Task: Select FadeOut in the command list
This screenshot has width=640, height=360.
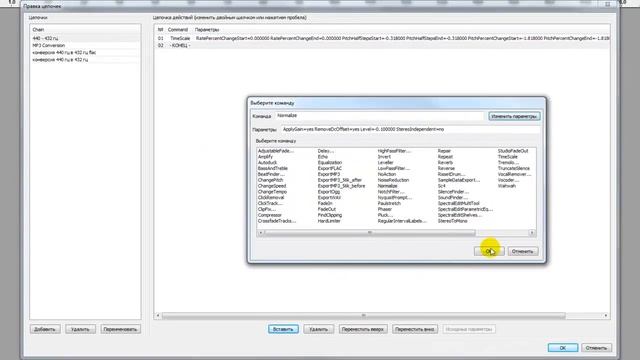Action: pos(327,209)
